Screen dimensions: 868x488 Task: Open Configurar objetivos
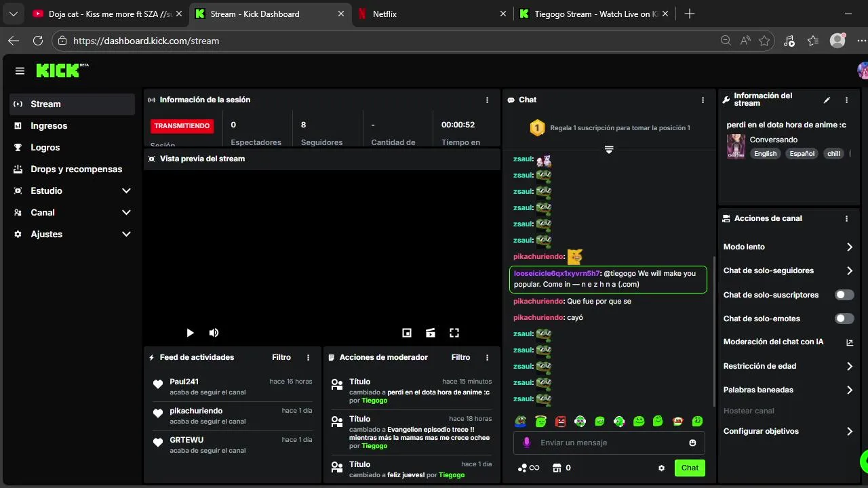[x=788, y=431]
